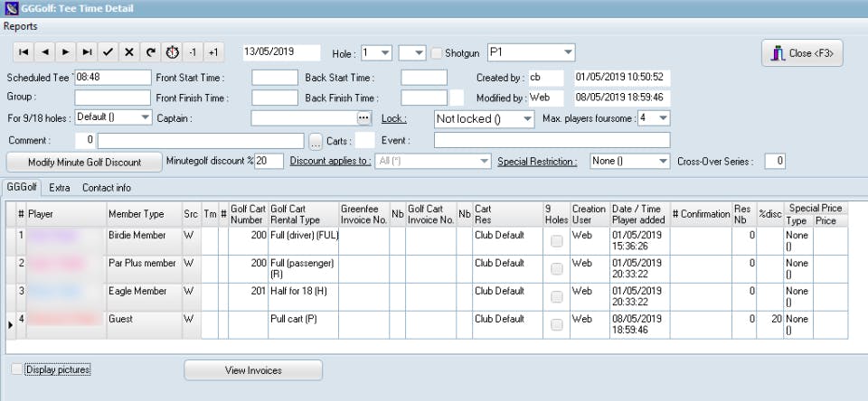Click the Minutegolf discount % field
The height and width of the screenshot is (401, 868).
click(269, 161)
